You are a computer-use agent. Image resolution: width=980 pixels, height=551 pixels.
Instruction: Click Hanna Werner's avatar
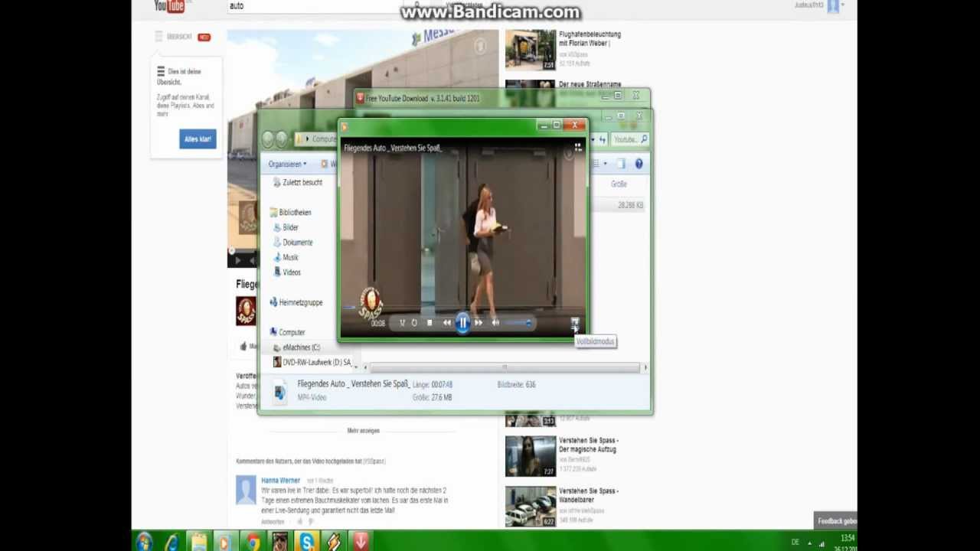[x=246, y=490]
